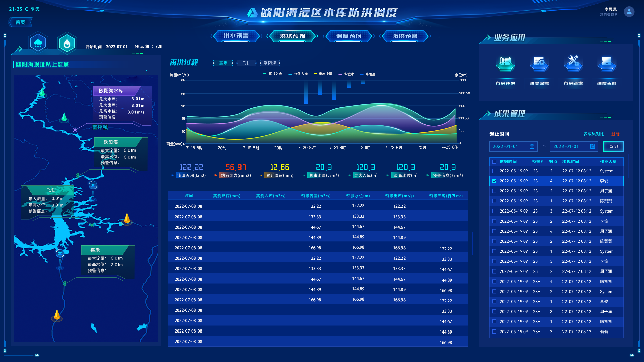Select the 飞仙 station selector

pyautogui.click(x=247, y=63)
